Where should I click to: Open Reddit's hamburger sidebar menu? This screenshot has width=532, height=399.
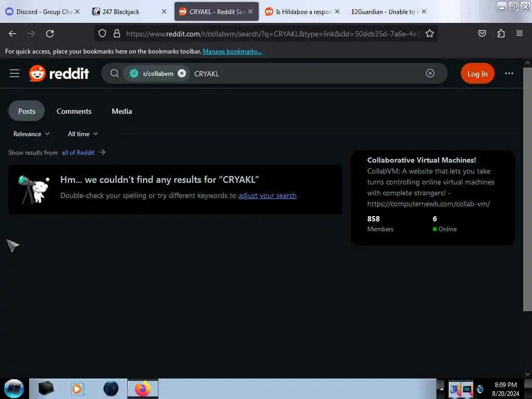[15, 73]
